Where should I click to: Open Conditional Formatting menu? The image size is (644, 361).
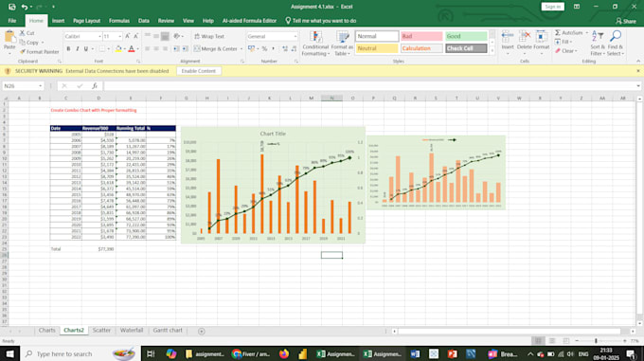point(315,44)
